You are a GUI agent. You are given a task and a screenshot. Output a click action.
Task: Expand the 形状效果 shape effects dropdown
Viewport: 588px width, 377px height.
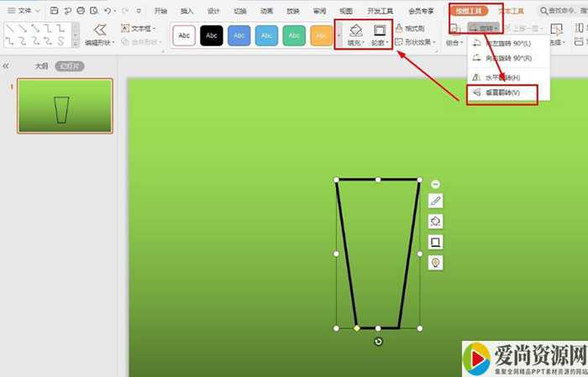417,41
